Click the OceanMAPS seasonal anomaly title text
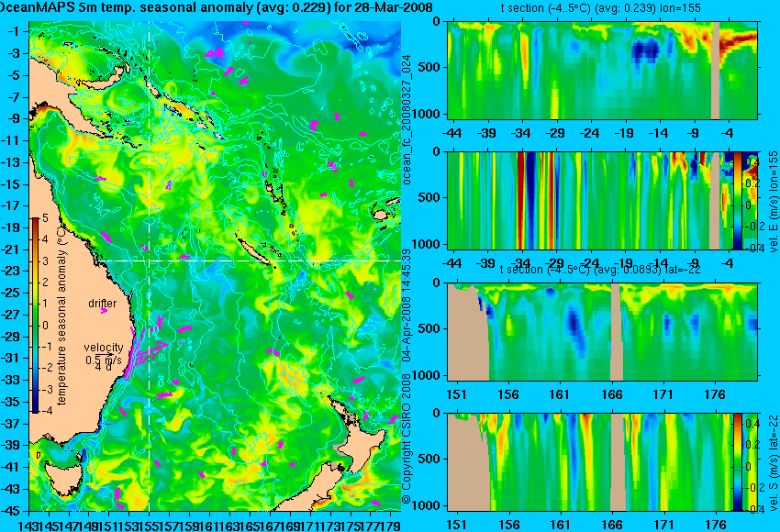The width and height of the screenshot is (780, 532). (x=216, y=7)
